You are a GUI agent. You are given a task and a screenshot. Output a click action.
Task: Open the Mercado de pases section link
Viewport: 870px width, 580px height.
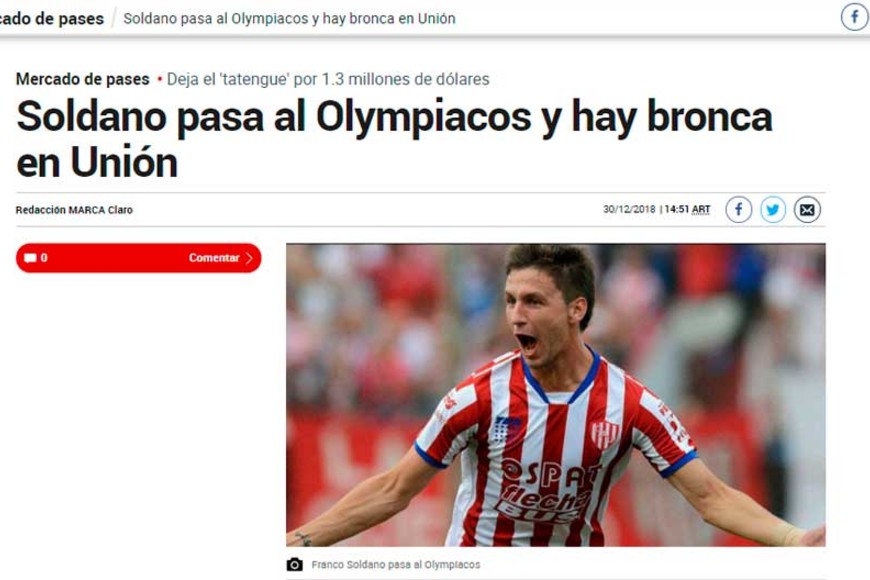83,79
